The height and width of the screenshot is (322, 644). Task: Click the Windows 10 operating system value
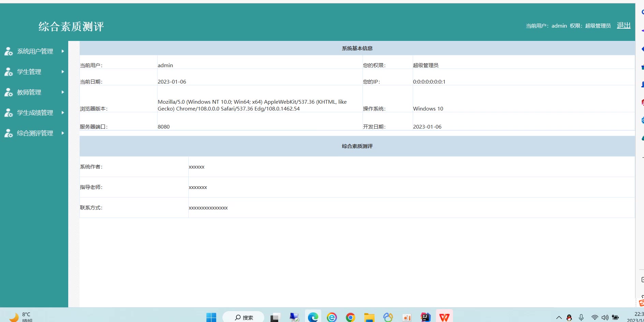pyautogui.click(x=428, y=108)
